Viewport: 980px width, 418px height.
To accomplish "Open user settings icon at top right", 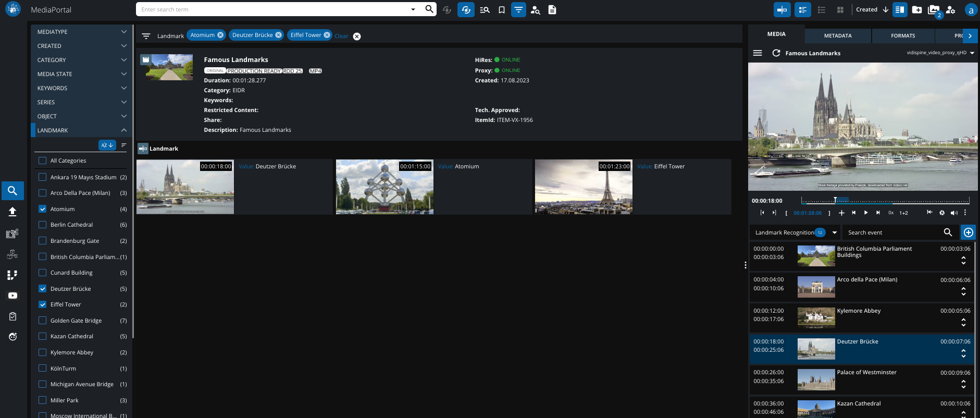I will (951, 10).
